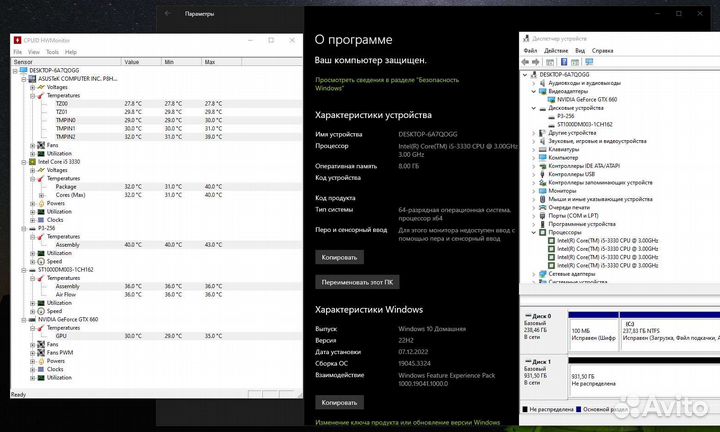
Task: Open Файл menu in Device Manager
Action: click(530, 50)
